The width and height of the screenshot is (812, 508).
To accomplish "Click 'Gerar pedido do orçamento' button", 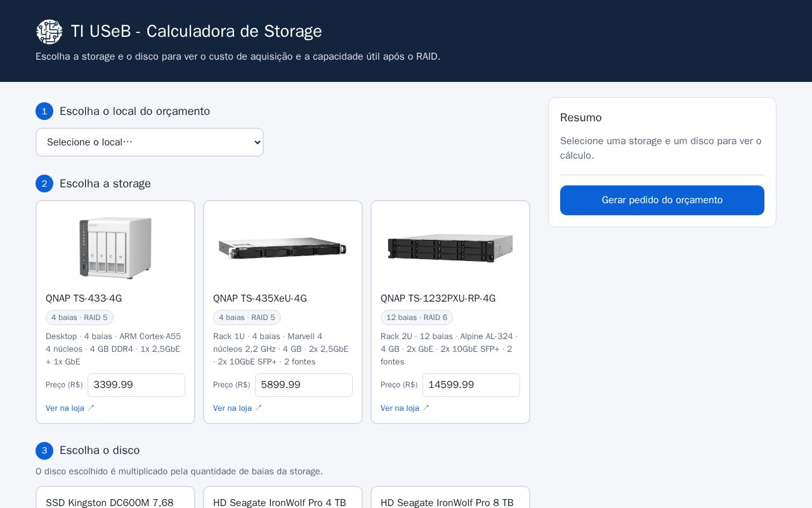I will coord(662,200).
